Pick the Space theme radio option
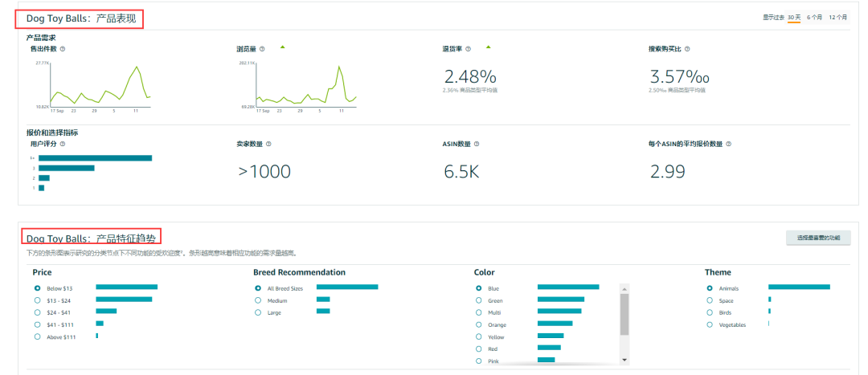The height and width of the screenshot is (375, 868). click(710, 300)
